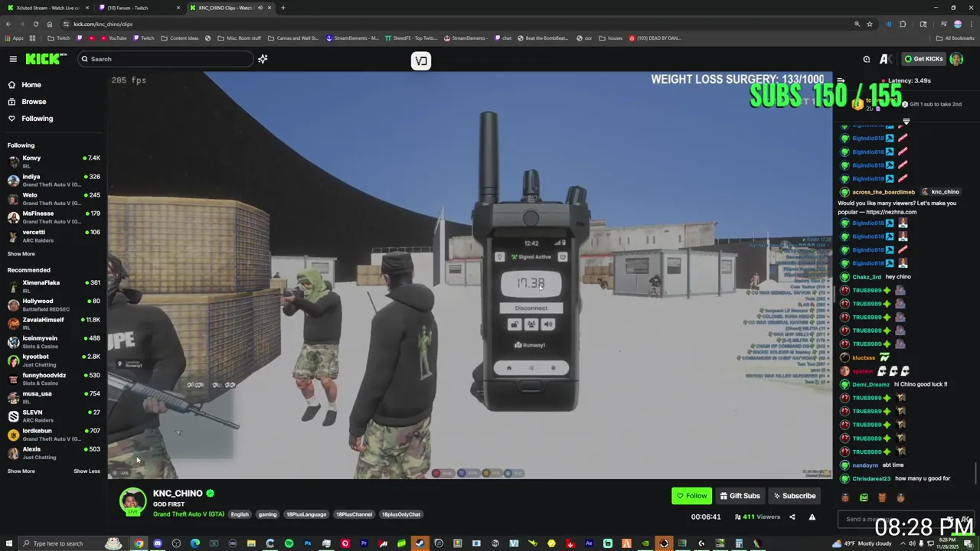
Task: Click across_the_boardlimeb chat username
Action: (883, 192)
